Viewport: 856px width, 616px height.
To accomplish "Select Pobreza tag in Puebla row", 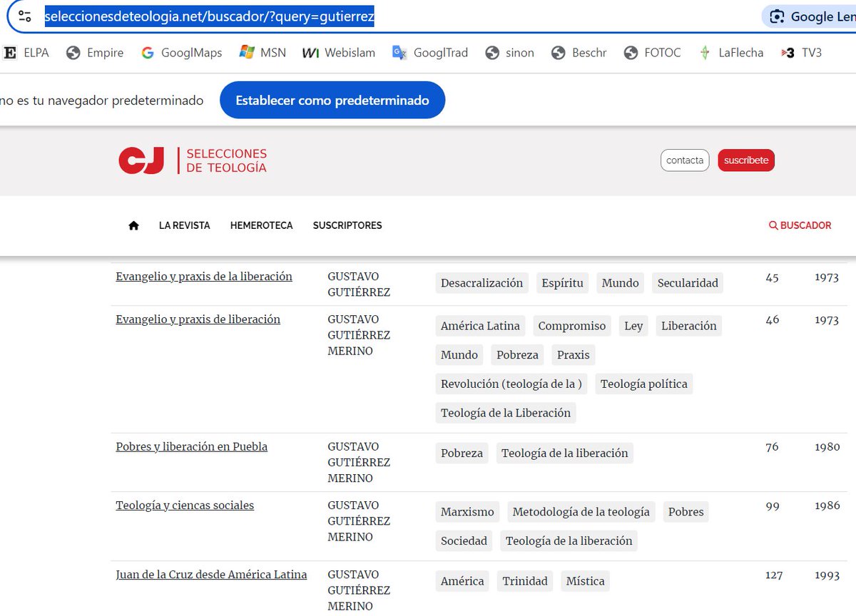I will point(462,453).
